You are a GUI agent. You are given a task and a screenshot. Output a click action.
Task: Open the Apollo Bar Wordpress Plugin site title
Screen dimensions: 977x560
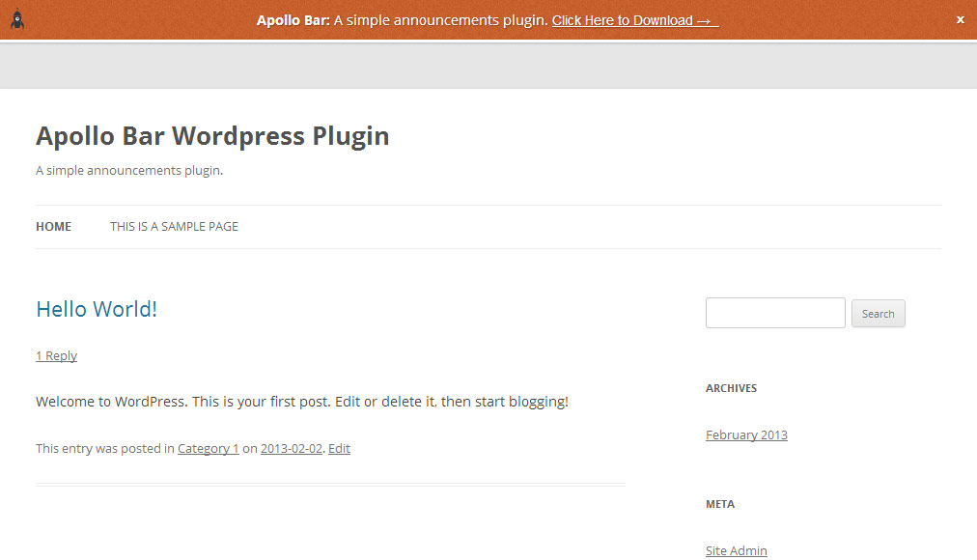coord(212,136)
